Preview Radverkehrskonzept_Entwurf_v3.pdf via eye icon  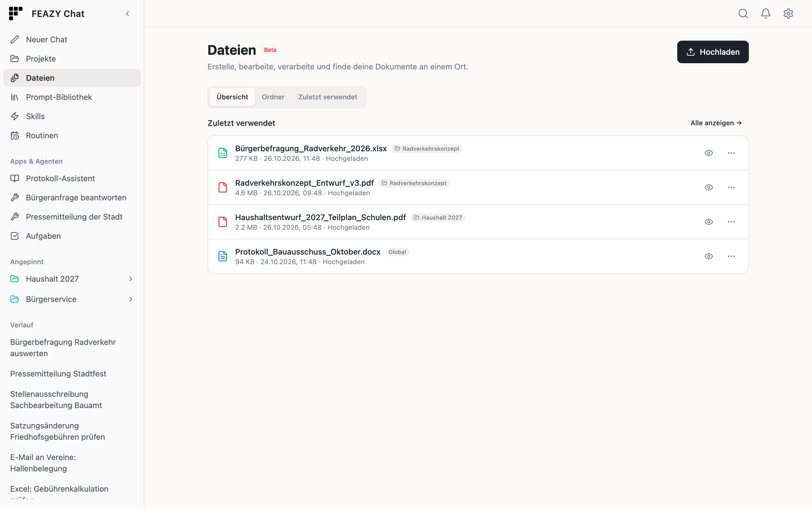point(709,187)
